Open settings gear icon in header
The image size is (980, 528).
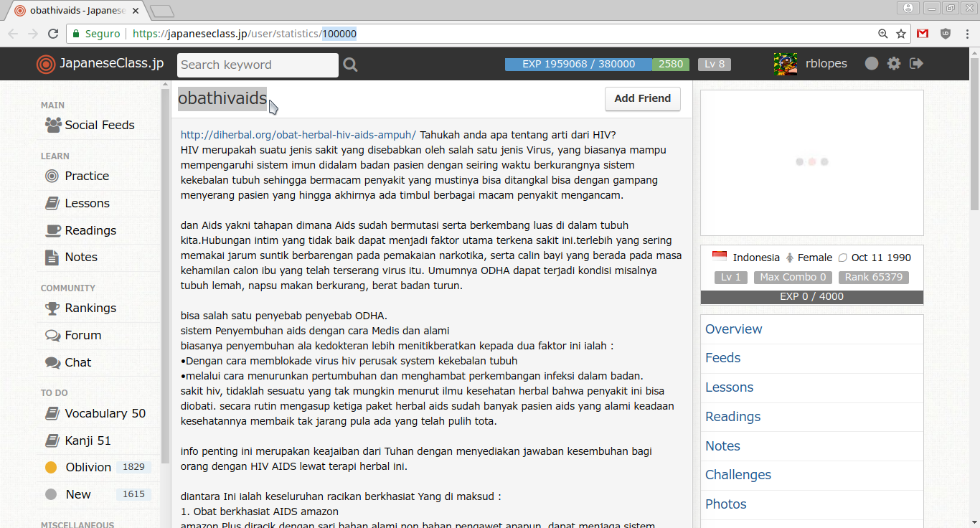pyautogui.click(x=893, y=63)
